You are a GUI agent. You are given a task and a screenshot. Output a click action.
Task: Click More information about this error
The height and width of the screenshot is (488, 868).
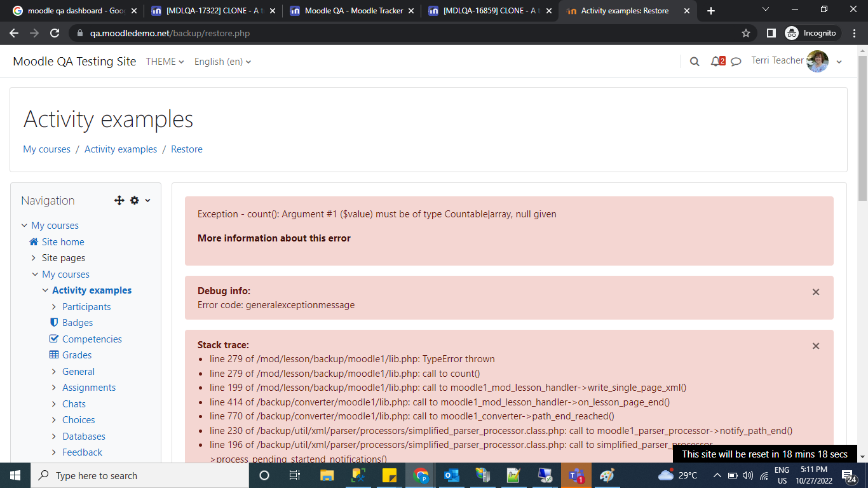point(274,238)
